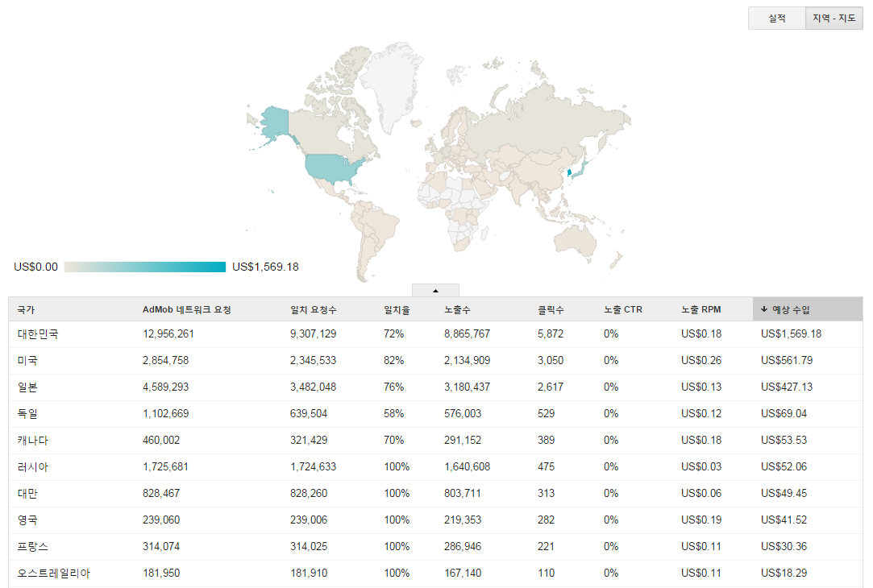The height and width of the screenshot is (588, 873).
Task: Click the 4,589,293 requests value
Action: (x=165, y=387)
